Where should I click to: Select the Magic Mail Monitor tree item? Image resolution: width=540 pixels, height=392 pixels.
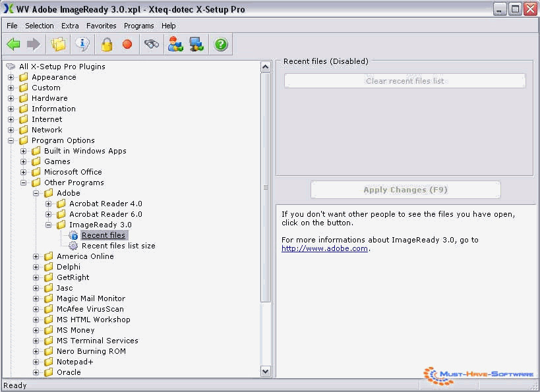pos(91,298)
